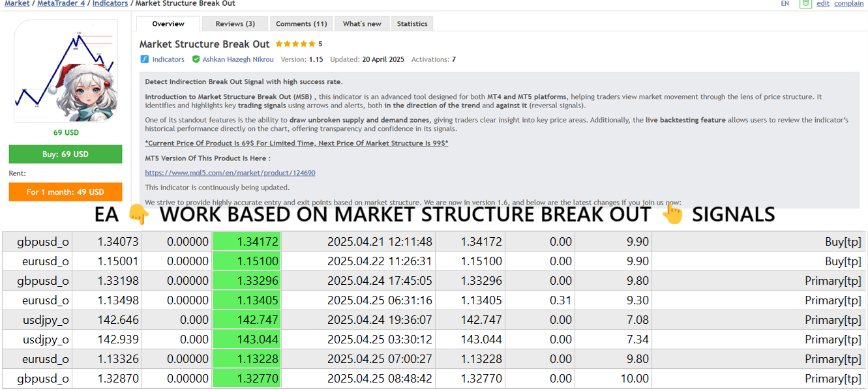Click the green verified author badge
This screenshot has width=868, height=391.
point(196,59)
